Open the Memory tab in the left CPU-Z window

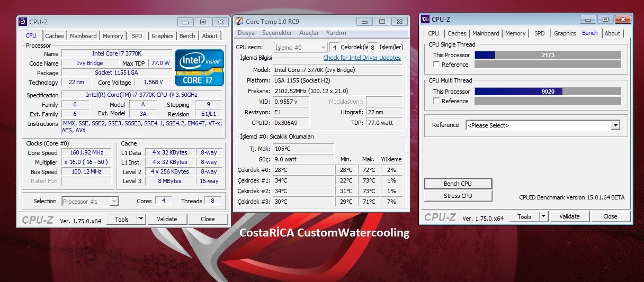pyautogui.click(x=113, y=36)
